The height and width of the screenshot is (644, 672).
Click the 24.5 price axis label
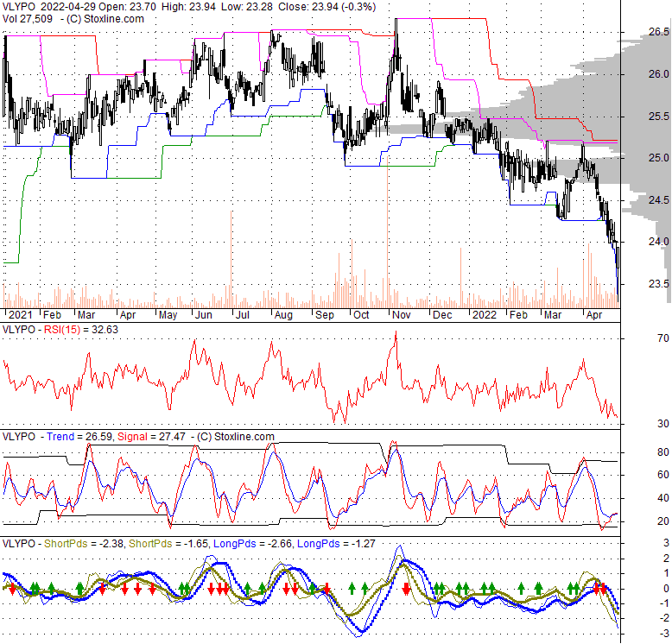[x=659, y=200]
